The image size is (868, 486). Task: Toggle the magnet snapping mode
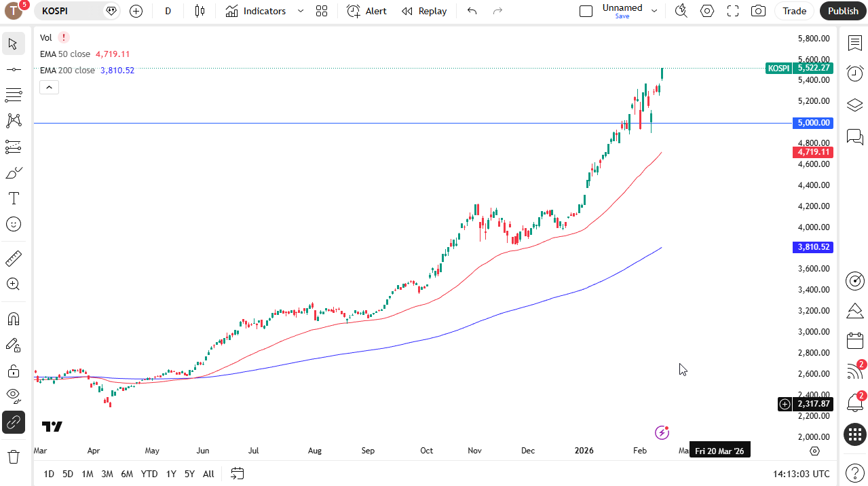[x=13, y=319]
